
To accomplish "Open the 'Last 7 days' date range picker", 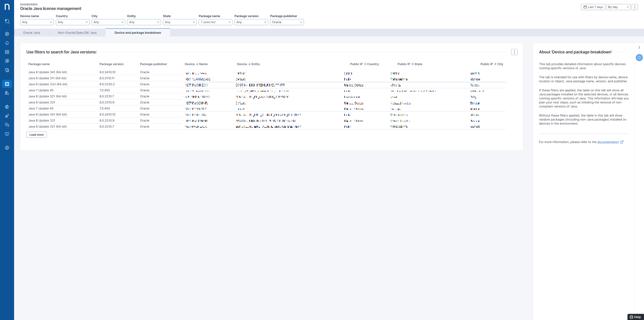I will (593, 7).
